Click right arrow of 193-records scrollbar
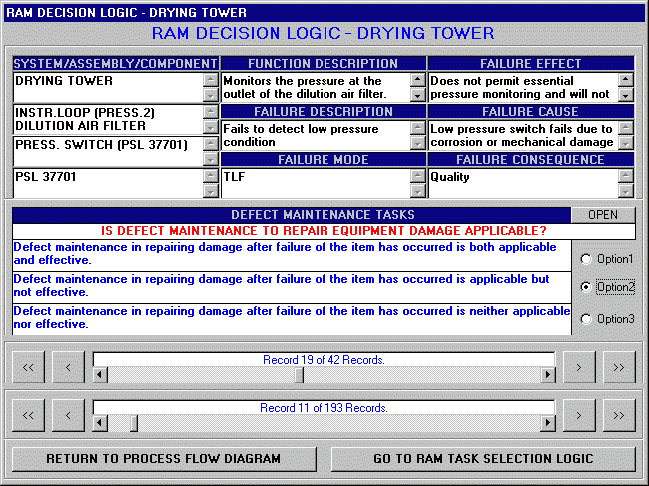The width and height of the screenshot is (649, 486). (548, 423)
